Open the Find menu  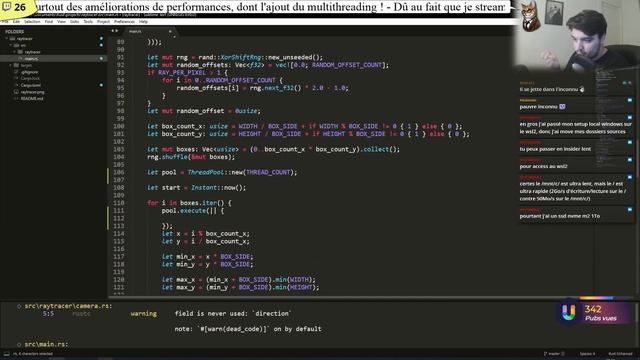click(49, 22)
